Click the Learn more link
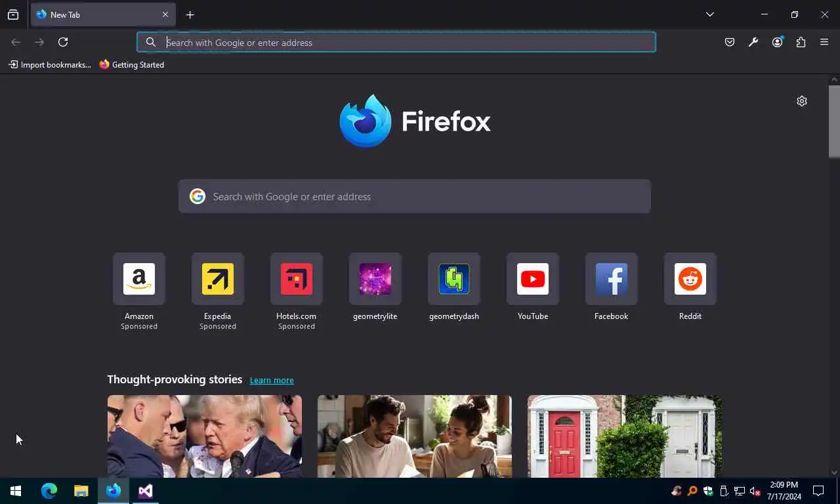 point(272,380)
